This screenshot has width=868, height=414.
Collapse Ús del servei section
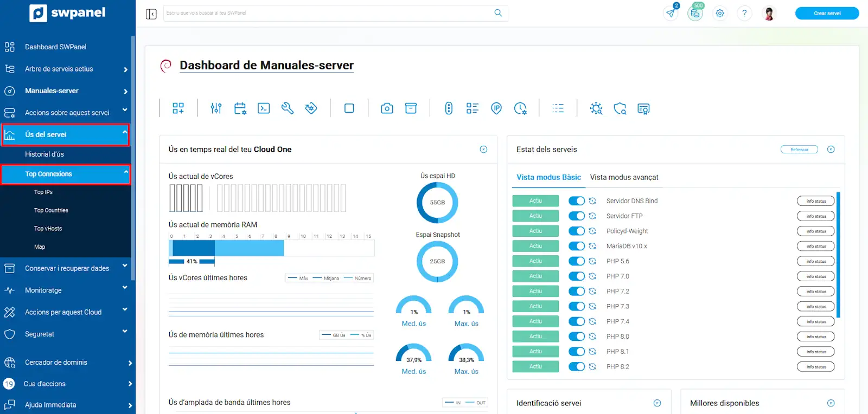[x=125, y=132]
